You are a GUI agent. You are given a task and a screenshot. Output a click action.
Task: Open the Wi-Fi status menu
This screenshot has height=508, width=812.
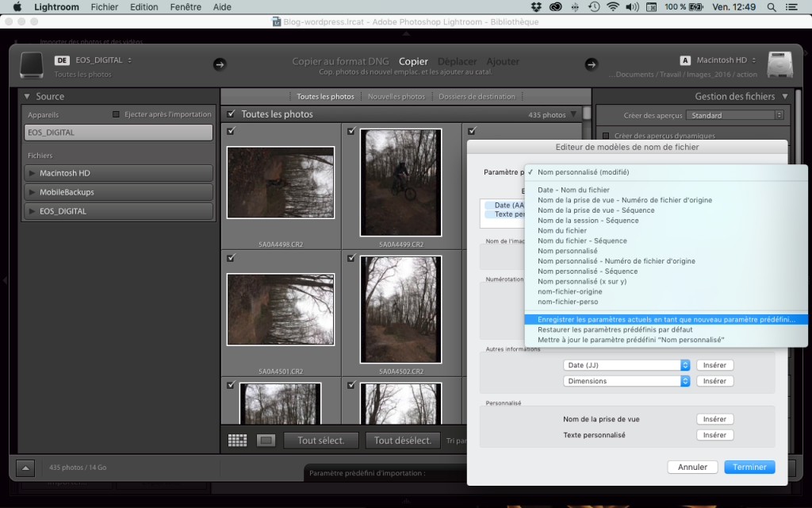click(613, 6)
